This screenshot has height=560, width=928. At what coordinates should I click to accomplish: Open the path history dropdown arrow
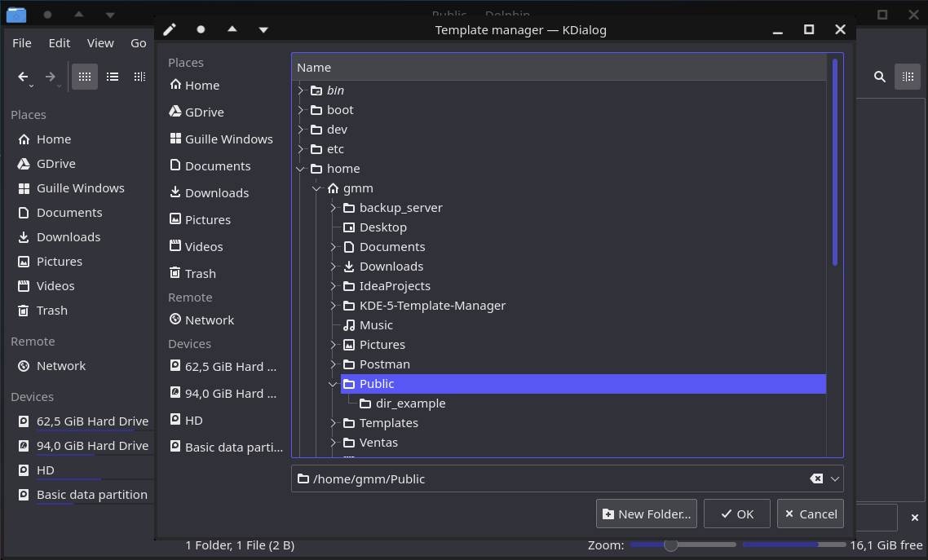point(834,479)
